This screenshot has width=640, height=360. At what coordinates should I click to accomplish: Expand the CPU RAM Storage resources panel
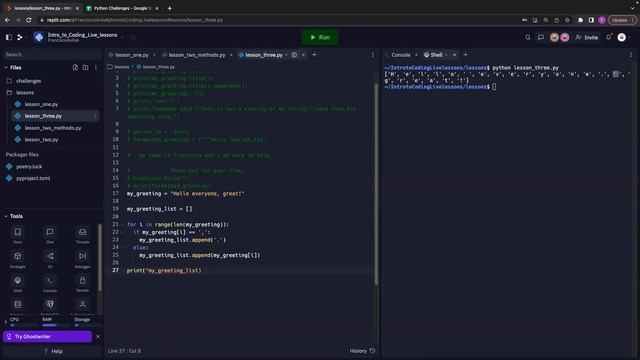pyautogui.click(x=6, y=322)
